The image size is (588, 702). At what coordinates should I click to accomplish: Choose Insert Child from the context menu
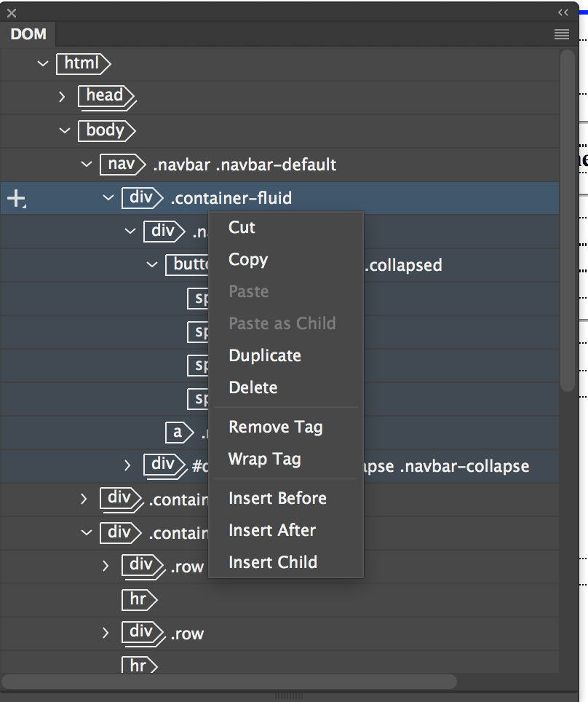273,561
